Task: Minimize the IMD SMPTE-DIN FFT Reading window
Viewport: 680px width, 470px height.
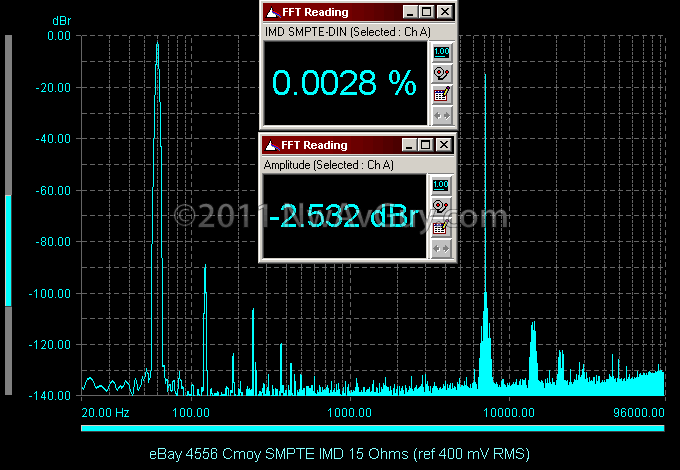Action: coord(410,12)
